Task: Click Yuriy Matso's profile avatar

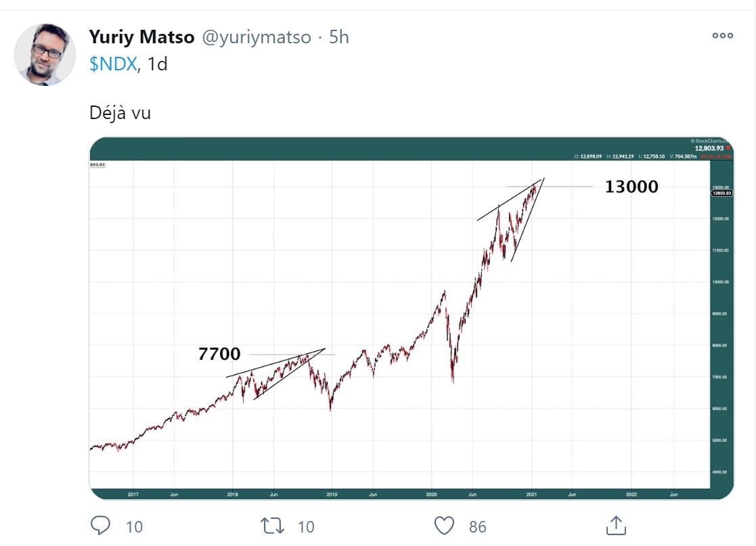Action: click(45, 54)
